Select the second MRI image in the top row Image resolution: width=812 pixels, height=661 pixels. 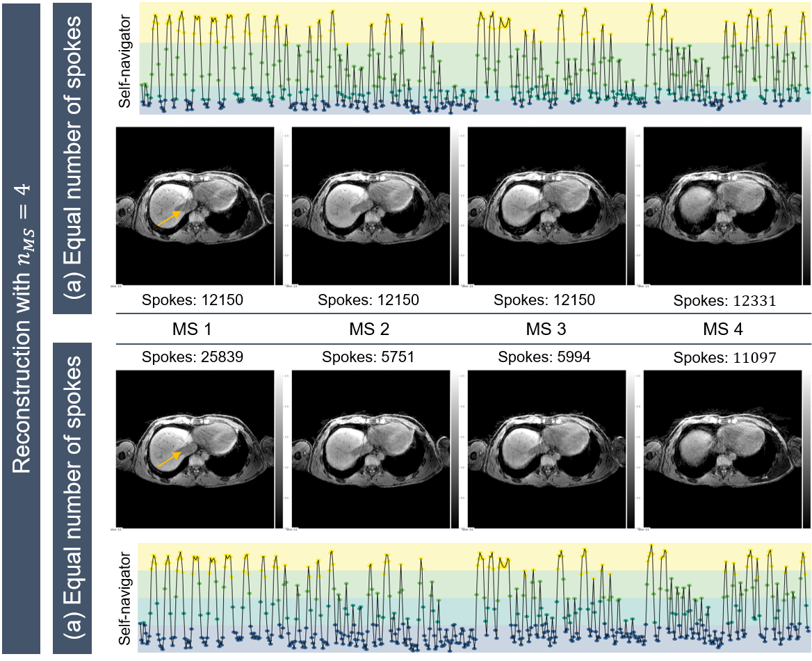pos(370,206)
